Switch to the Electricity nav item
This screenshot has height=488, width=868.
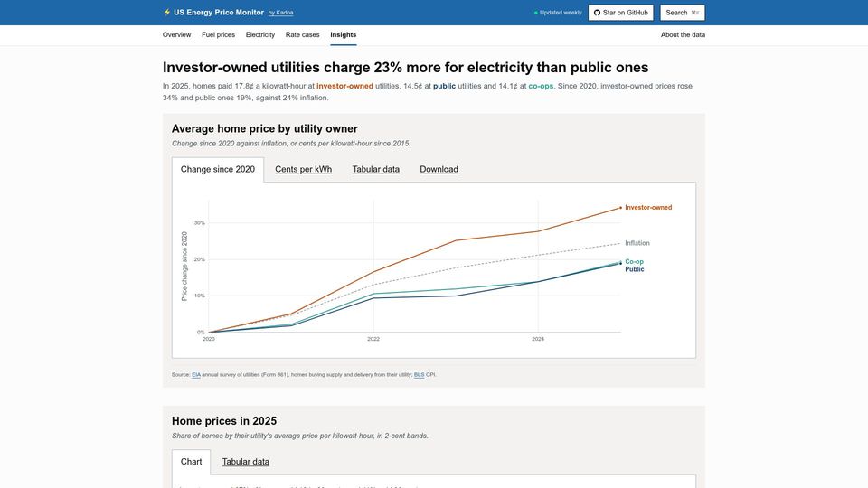pyautogui.click(x=260, y=35)
